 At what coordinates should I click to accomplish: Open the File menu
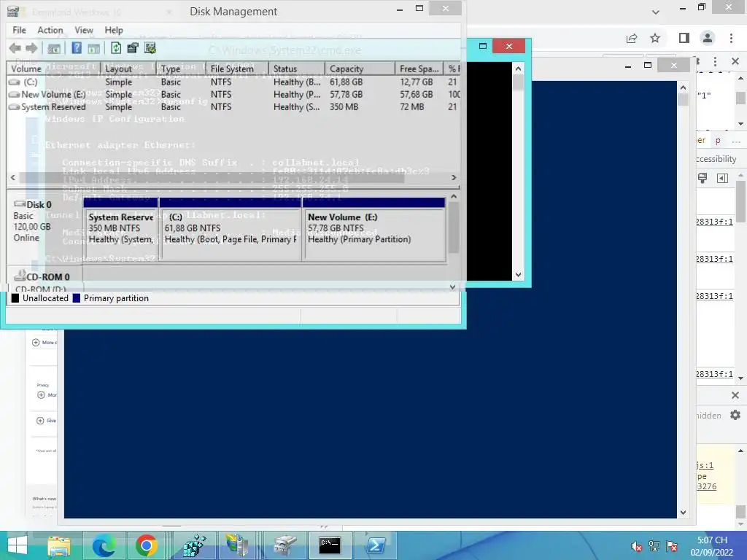tap(19, 30)
